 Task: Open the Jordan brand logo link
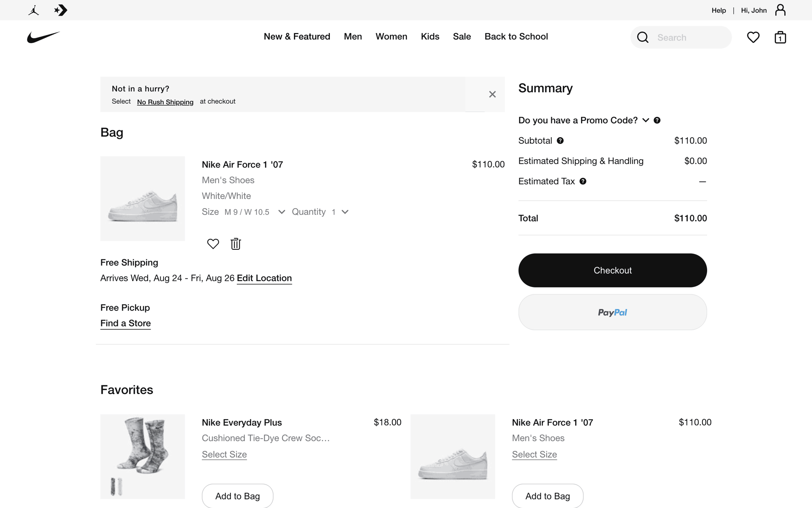click(x=34, y=10)
